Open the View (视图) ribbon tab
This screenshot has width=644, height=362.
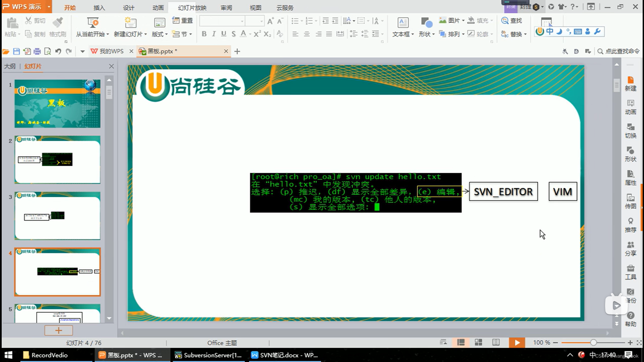(255, 8)
